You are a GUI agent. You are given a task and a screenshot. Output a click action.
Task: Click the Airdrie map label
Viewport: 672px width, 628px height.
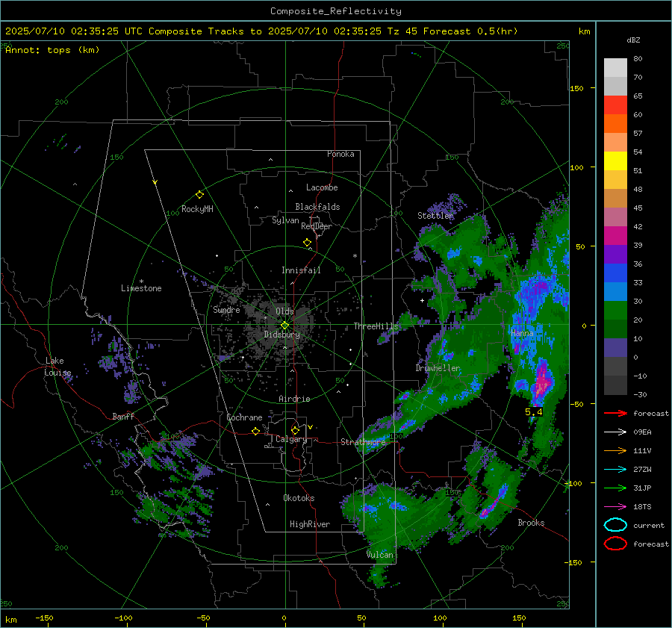click(x=294, y=399)
